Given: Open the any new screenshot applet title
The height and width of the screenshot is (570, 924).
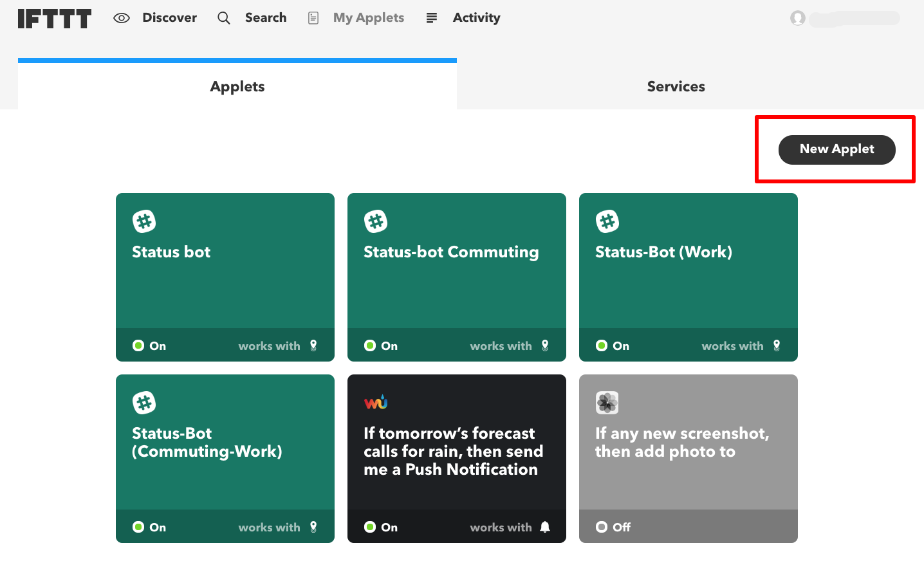Looking at the screenshot, I should 682,443.
